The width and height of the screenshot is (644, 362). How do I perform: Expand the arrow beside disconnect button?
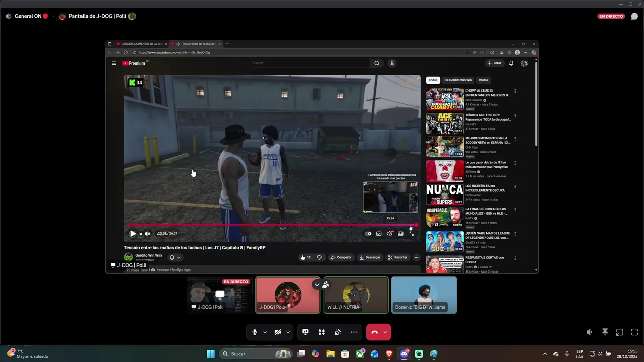pyautogui.click(x=385, y=332)
